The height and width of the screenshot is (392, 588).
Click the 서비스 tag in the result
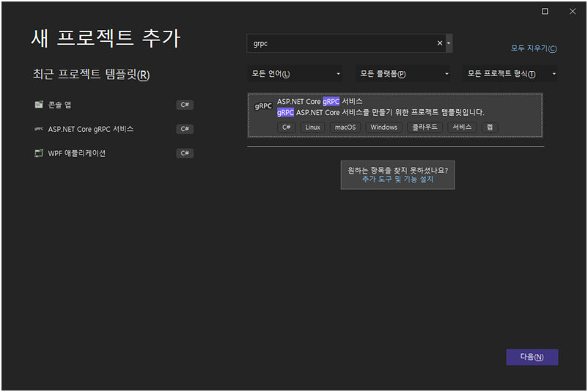(x=462, y=127)
